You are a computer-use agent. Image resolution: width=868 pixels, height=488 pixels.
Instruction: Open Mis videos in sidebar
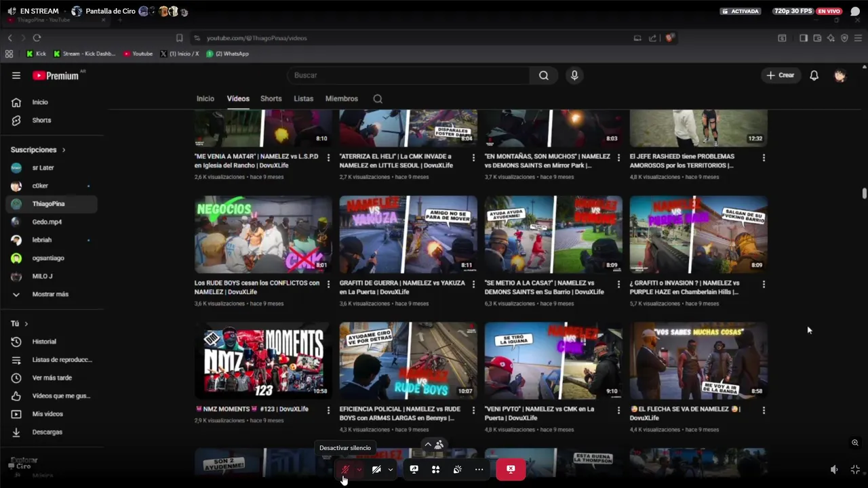tap(52, 414)
